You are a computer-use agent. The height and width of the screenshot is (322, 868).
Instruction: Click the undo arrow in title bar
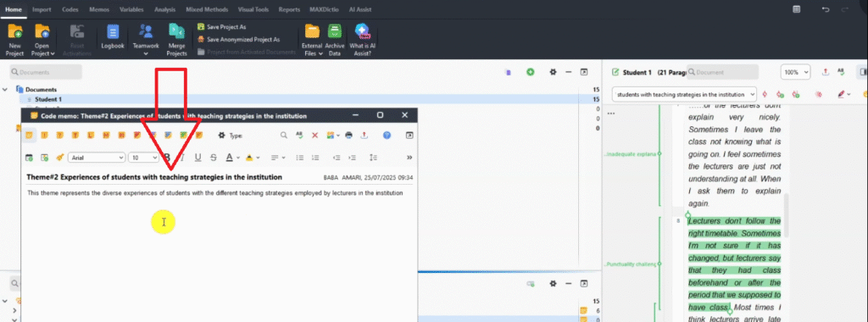click(826, 9)
